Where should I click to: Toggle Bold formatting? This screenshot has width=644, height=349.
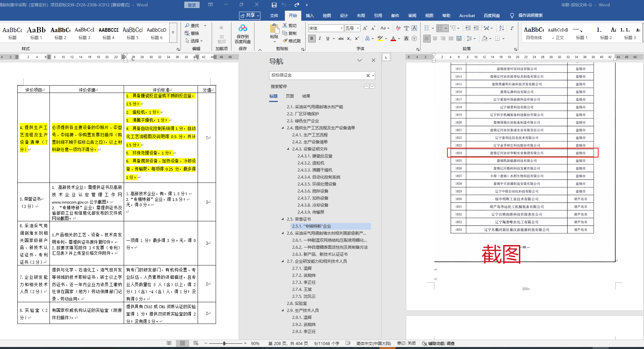coord(312,38)
